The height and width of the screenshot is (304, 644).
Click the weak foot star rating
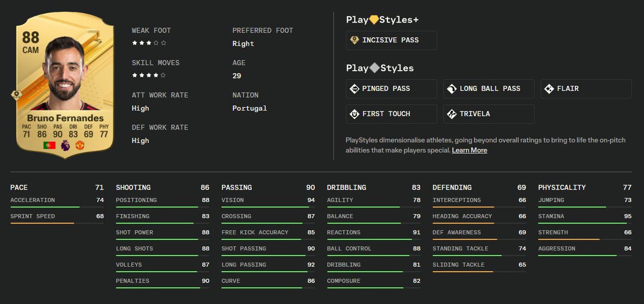pos(149,43)
